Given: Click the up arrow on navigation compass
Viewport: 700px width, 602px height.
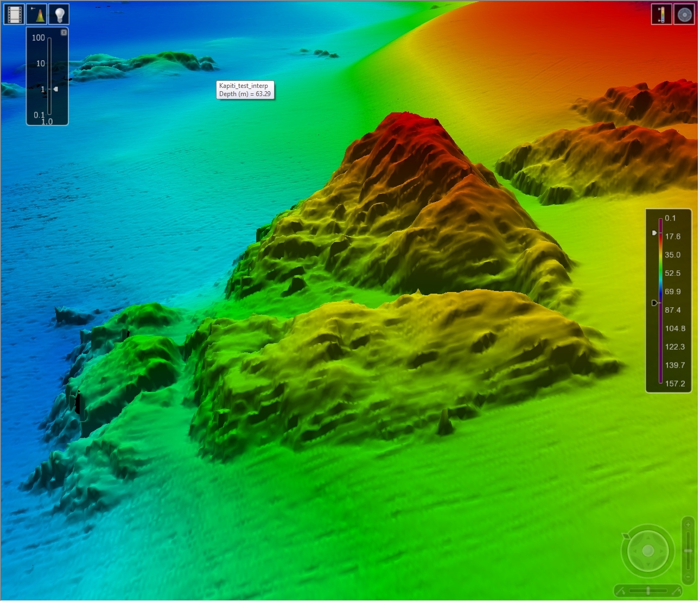Looking at the screenshot, I should [648, 538].
